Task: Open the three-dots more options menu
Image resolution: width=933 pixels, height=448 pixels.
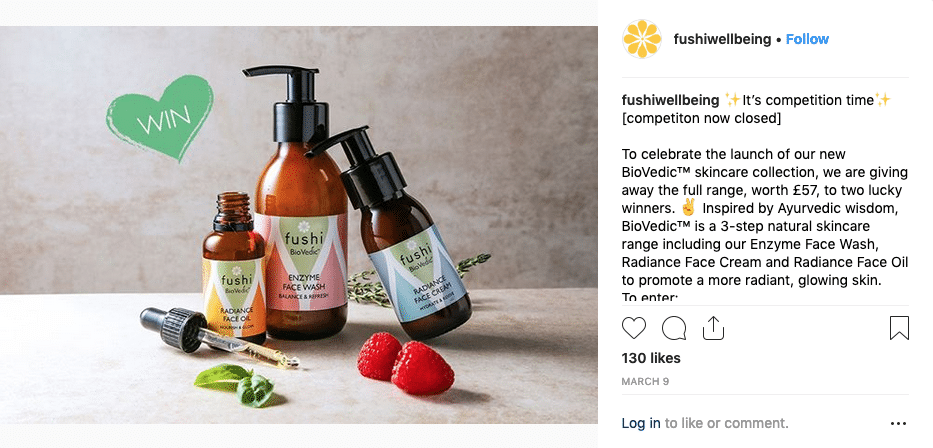Action: tap(898, 424)
